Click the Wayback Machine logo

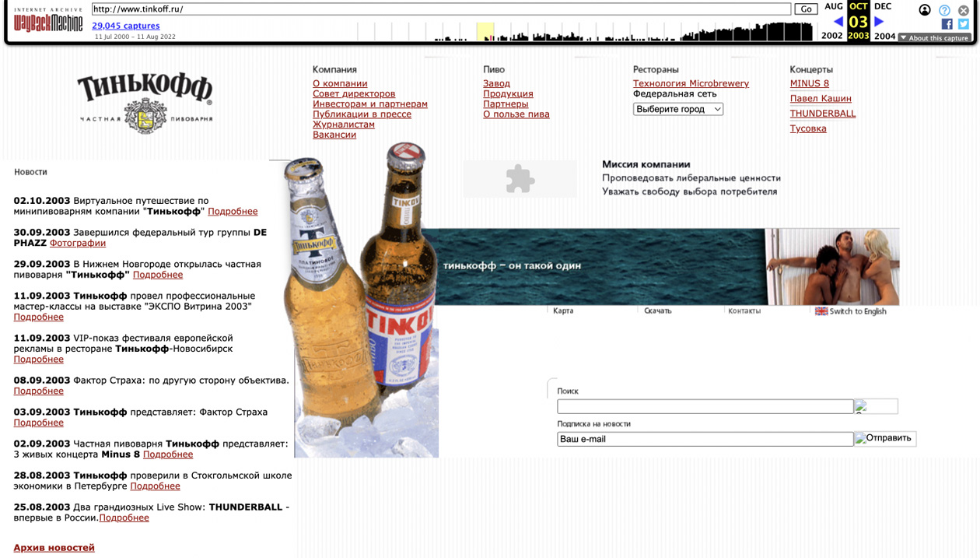(x=48, y=21)
